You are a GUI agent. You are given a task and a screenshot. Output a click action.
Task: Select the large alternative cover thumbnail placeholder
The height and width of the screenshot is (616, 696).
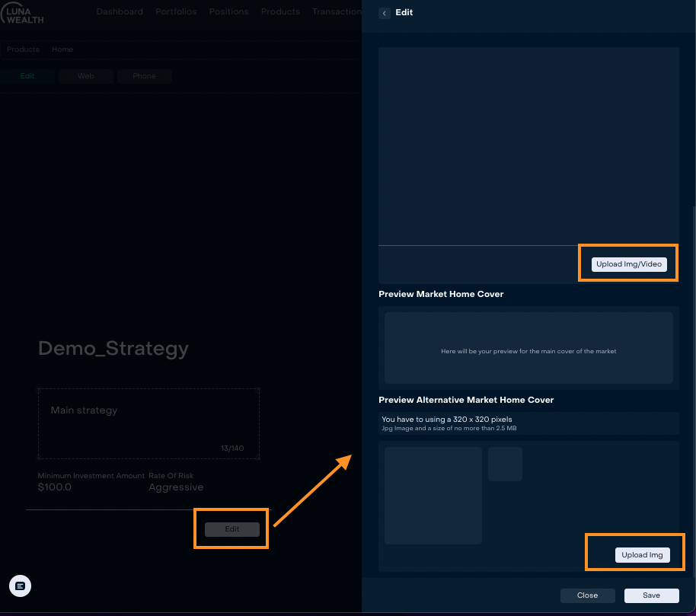pos(433,496)
